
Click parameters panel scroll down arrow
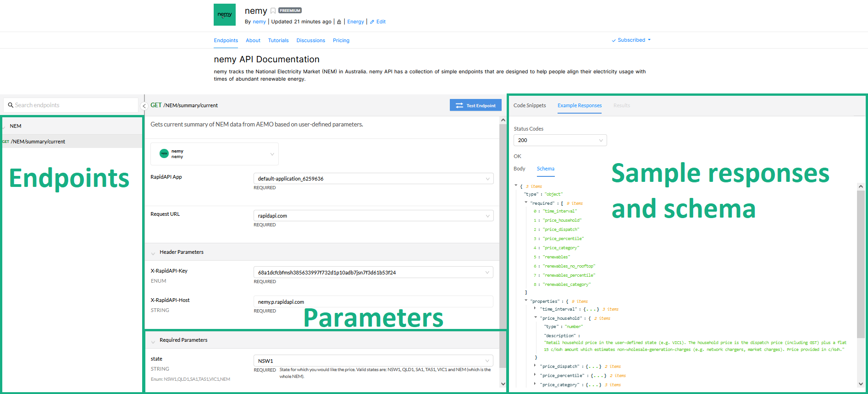[x=503, y=384]
